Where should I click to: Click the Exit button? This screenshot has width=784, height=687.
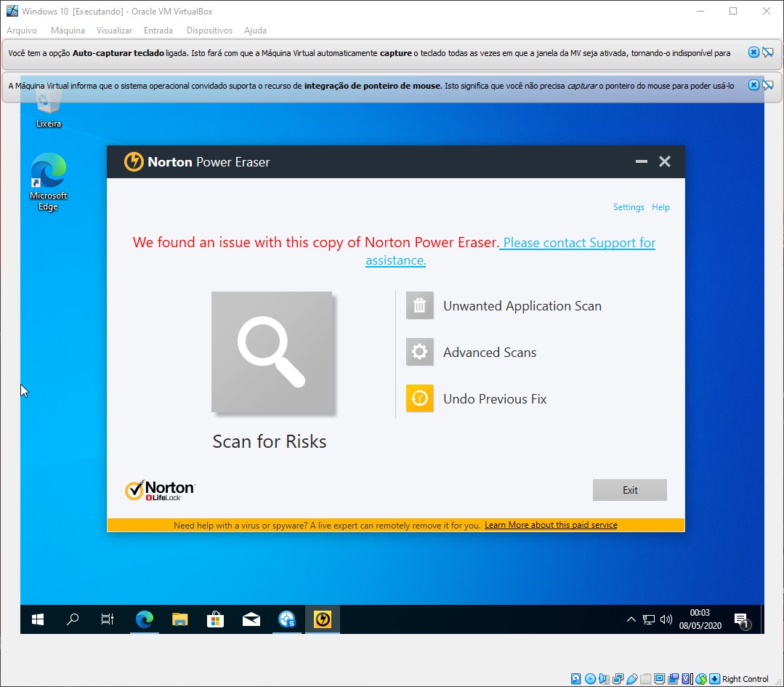(630, 490)
